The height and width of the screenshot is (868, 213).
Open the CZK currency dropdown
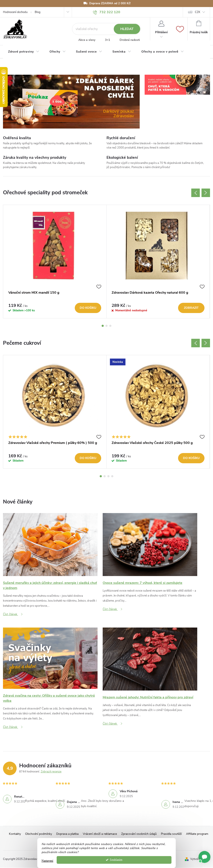(197, 12)
